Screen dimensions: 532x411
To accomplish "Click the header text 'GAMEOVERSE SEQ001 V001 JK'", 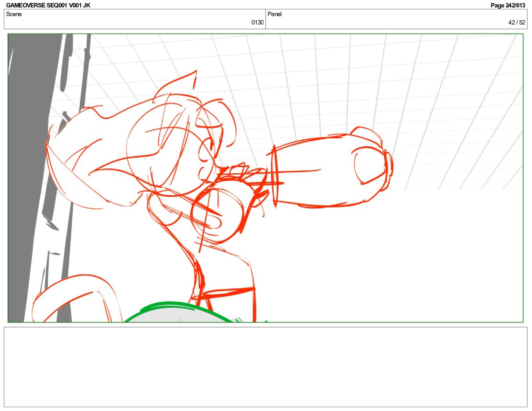I will pyautogui.click(x=48, y=5).
